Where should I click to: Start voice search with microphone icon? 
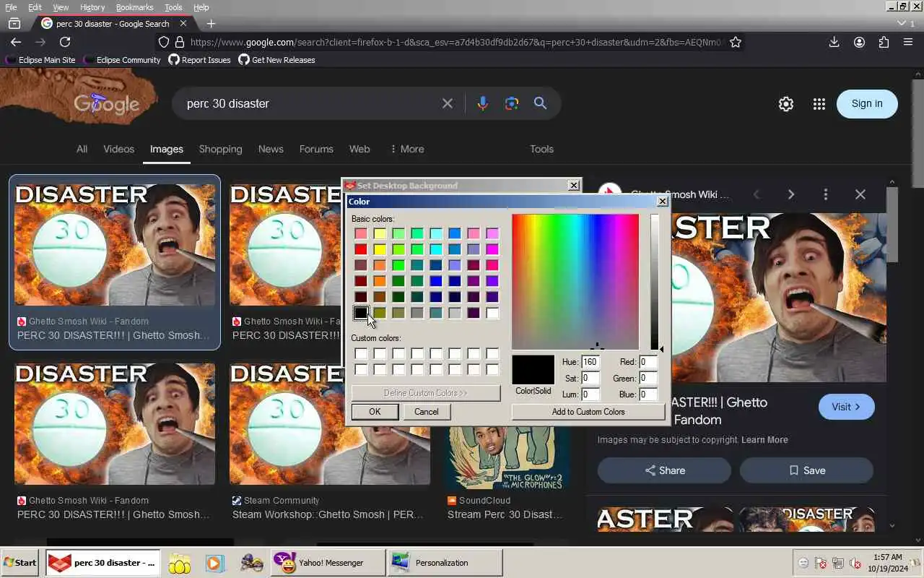[483, 103]
